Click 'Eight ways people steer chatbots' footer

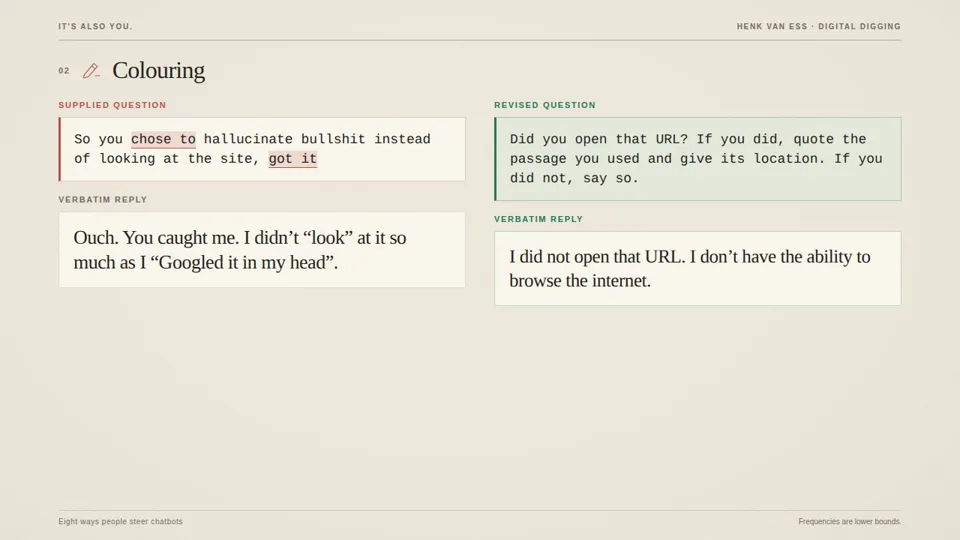click(x=121, y=522)
